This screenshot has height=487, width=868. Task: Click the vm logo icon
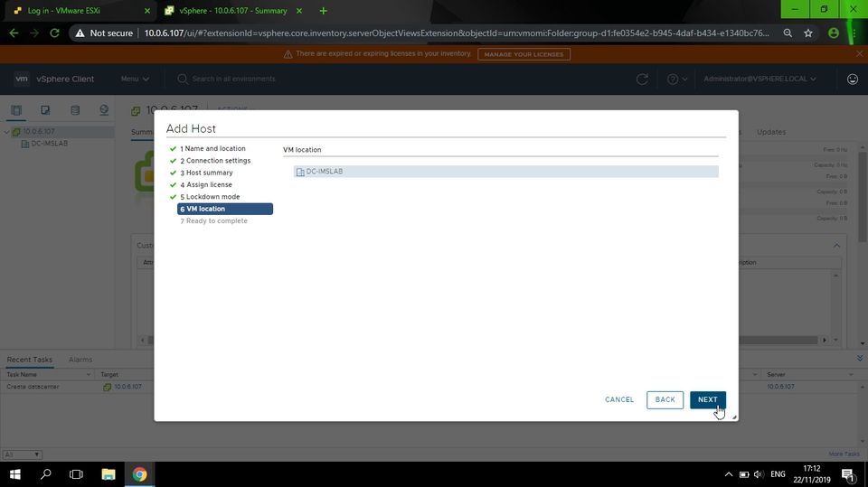(22, 79)
